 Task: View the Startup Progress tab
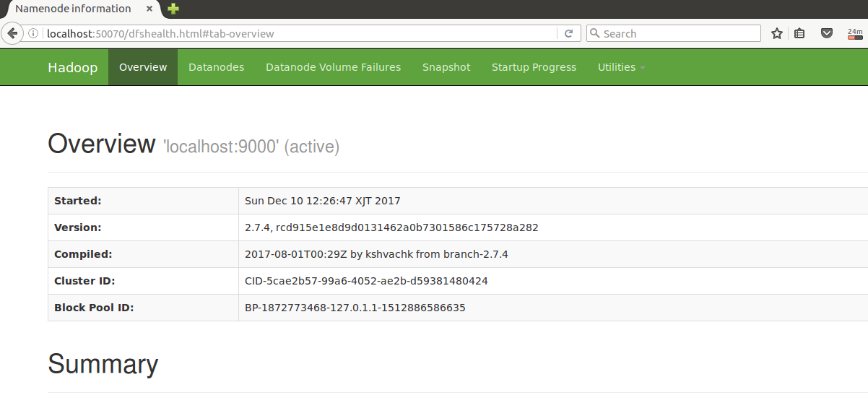coord(534,67)
